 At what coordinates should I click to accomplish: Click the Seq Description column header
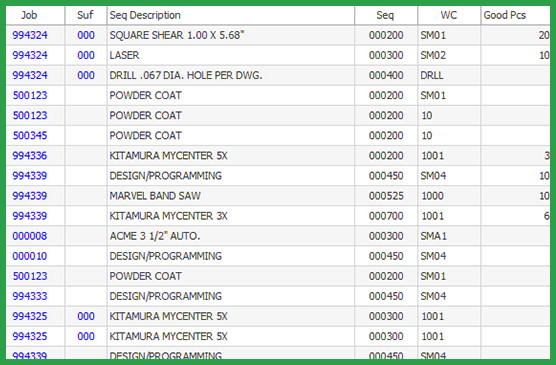(x=230, y=15)
